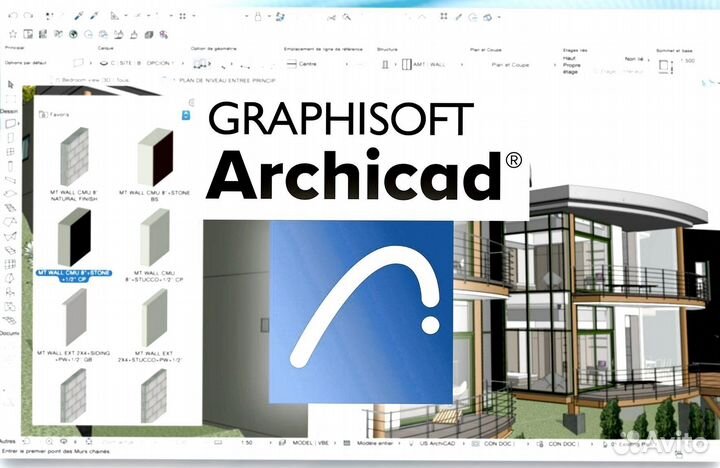Click the Plan et Coupe button

(x=510, y=65)
